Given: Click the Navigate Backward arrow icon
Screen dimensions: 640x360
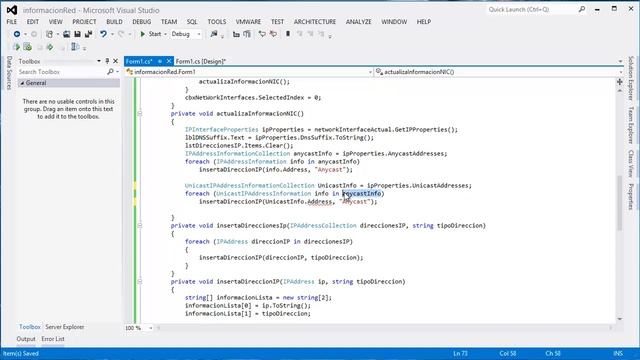Looking at the screenshot, I should (x=17, y=34).
